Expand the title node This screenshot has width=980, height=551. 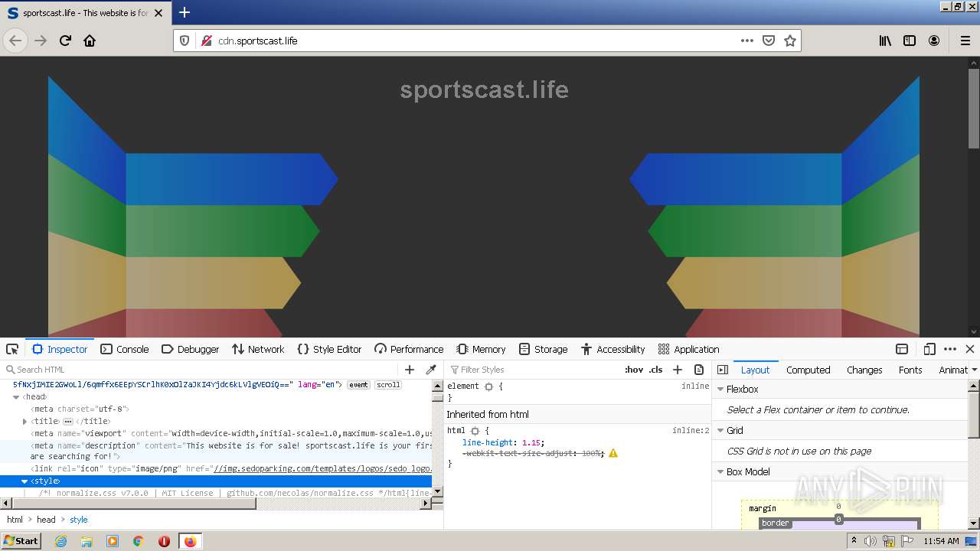[x=25, y=422]
